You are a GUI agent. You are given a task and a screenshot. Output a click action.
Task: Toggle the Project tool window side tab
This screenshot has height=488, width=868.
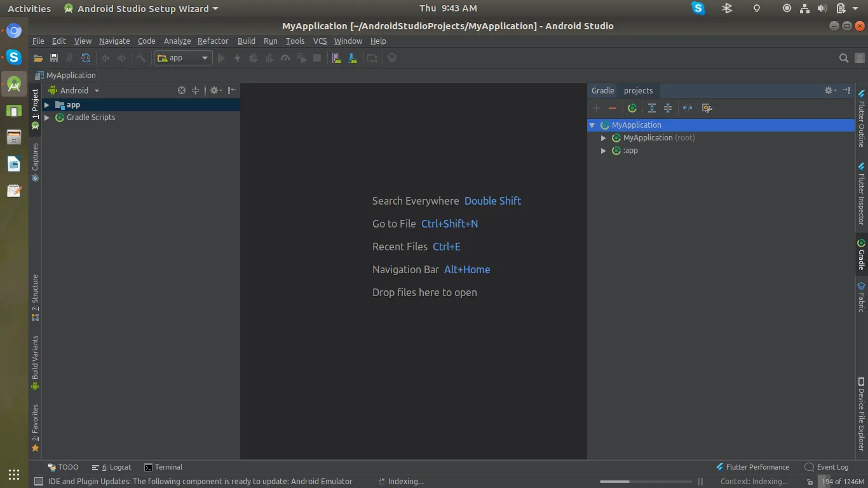(x=35, y=109)
